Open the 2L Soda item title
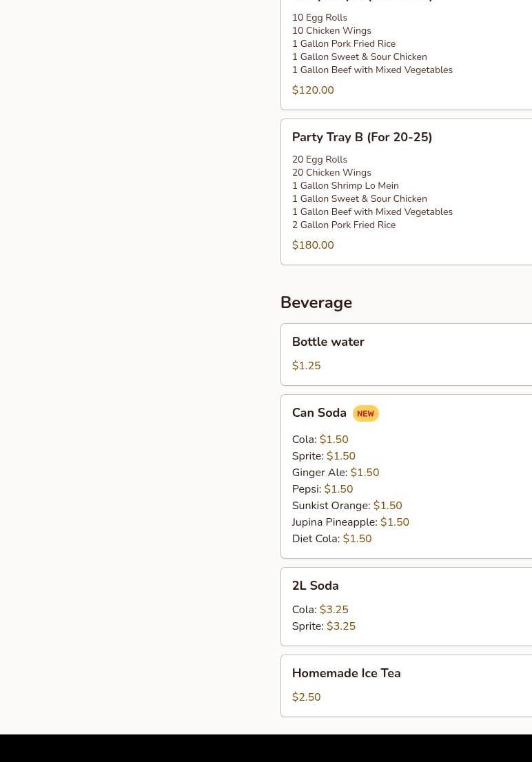This screenshot has width=532, height=762. 315,586
